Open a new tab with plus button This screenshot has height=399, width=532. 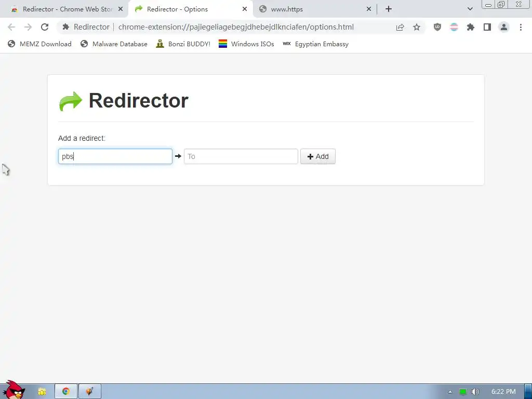[x=389, y=9]
